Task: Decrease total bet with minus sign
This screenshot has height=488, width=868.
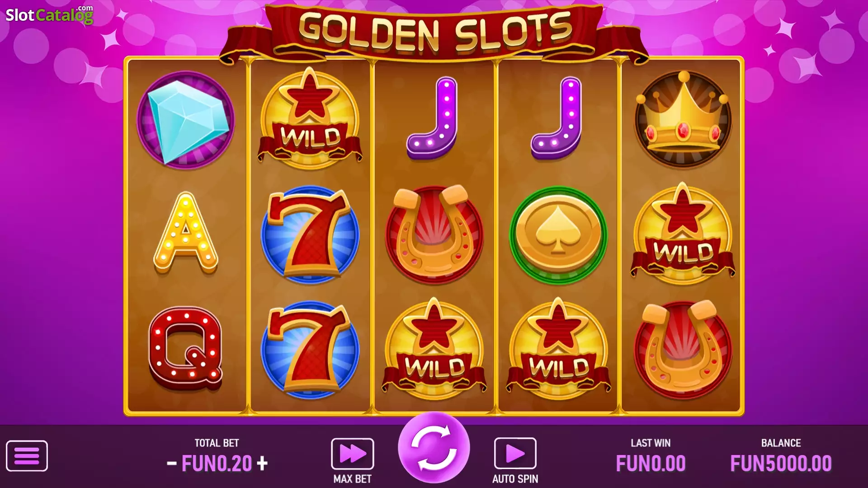Action: pos(171,463)
